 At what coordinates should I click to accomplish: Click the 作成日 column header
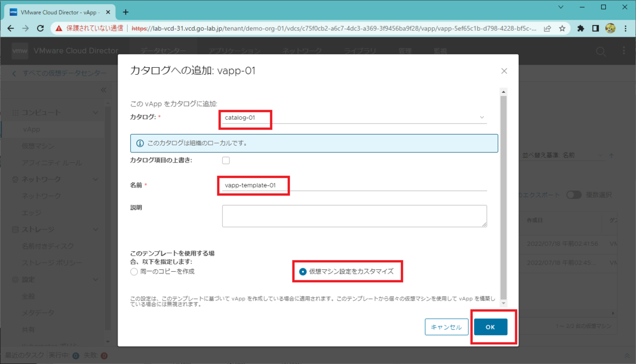534,219
